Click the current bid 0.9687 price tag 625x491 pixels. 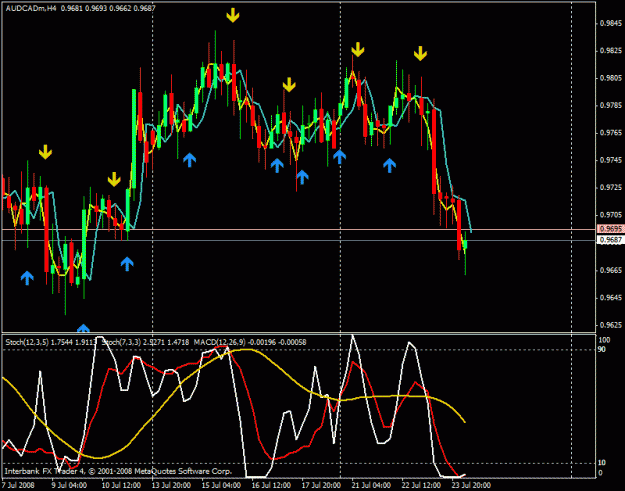coord(611,240)
